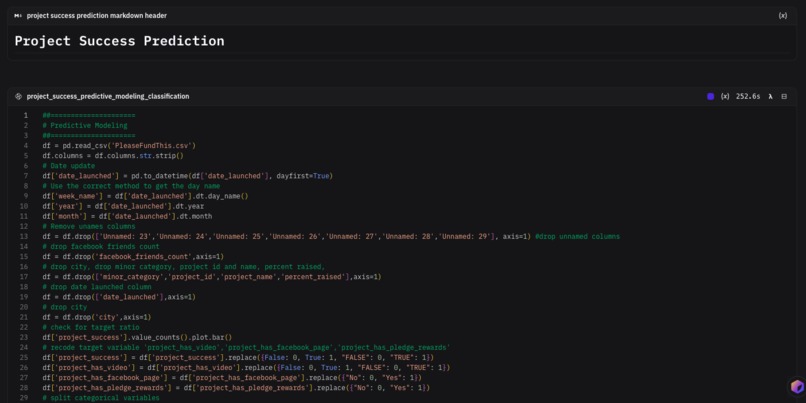Click the comment '# Date update'
806x403 pixels.
click(69, 166)
